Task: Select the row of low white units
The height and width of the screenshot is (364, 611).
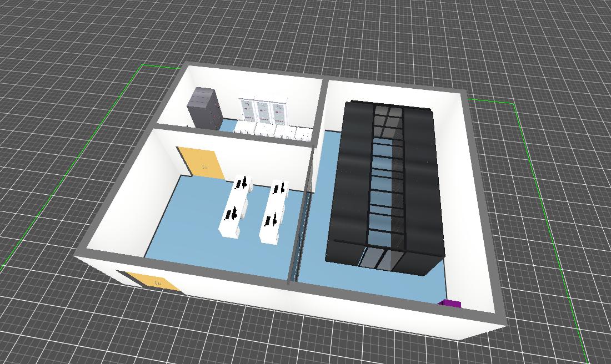Action: pos(273,132)
